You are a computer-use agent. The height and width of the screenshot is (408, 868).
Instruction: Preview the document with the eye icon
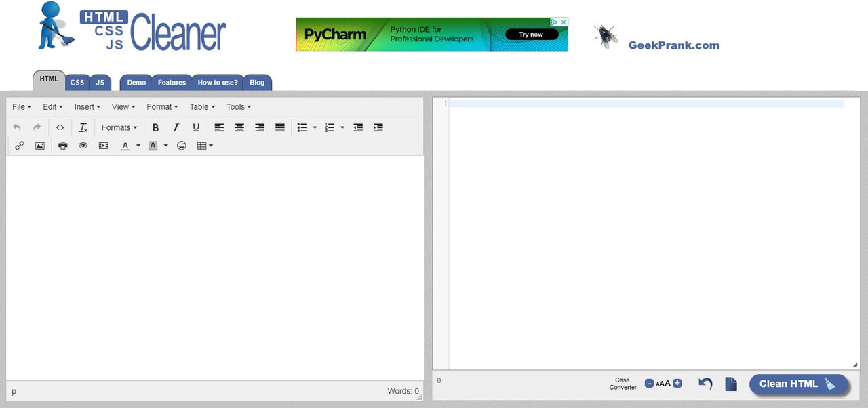tap(83, 146)
